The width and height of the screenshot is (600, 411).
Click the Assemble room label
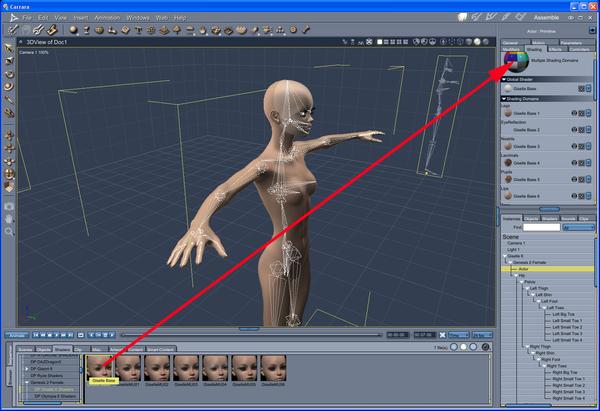click(546, 18)
